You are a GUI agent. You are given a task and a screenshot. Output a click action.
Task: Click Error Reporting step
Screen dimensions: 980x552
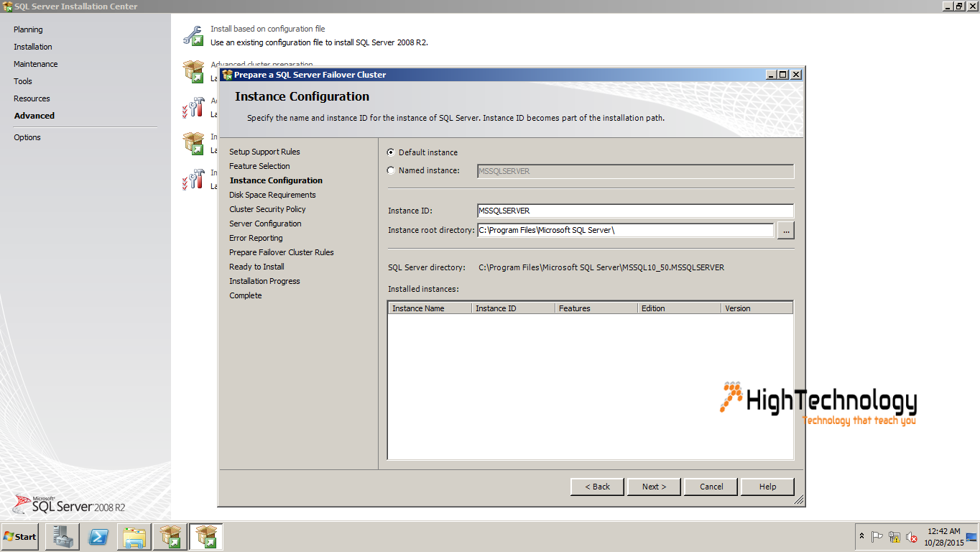[x=256, y=238]
